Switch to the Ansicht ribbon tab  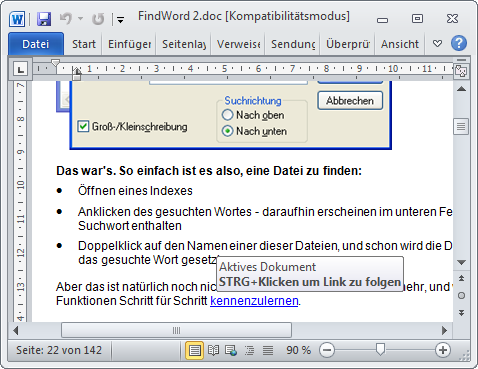[400, 44]
